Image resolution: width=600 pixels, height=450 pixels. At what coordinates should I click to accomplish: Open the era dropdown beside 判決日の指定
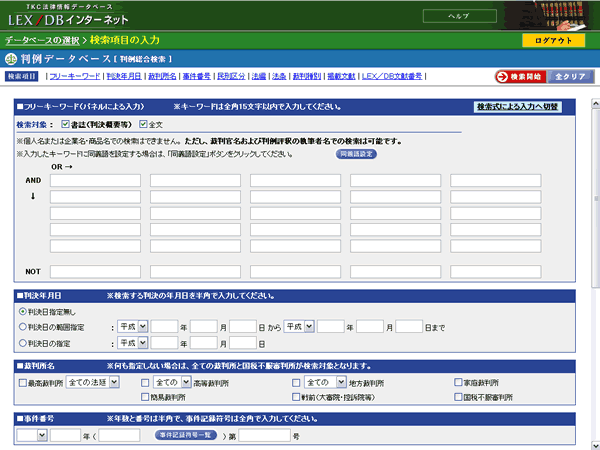coord(132,342)
